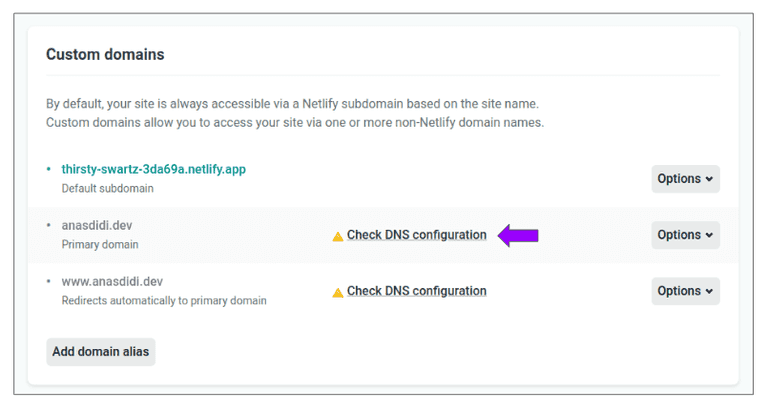This screenshot has height=409, width=768.
Task: Open Options dropdown for www.anasdidi.dev
Action: (x=685, y=291)
